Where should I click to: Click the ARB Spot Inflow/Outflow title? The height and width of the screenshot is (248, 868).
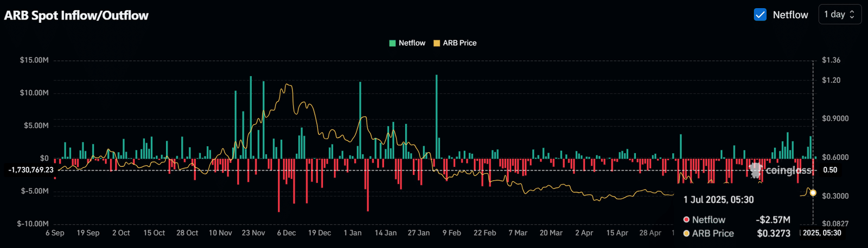click(x=76, y=15)
